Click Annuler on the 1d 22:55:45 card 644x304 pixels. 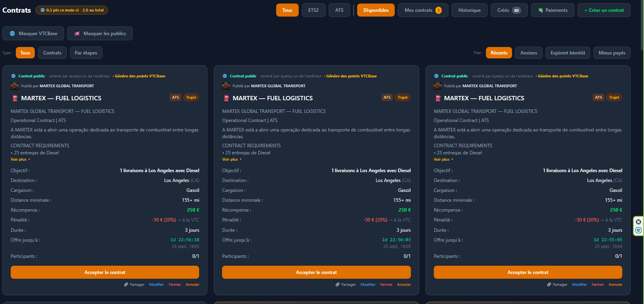pyautogui.click(x=615, y=285)
